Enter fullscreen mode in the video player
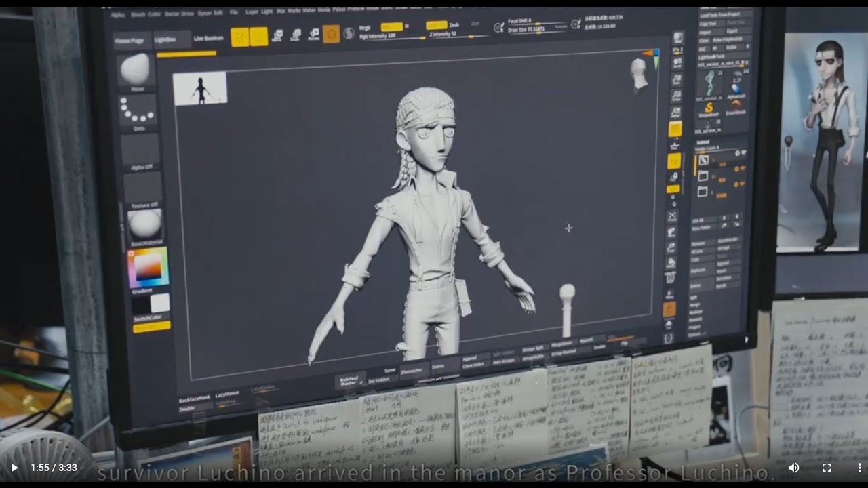868x488 pixels. point(827,468)
